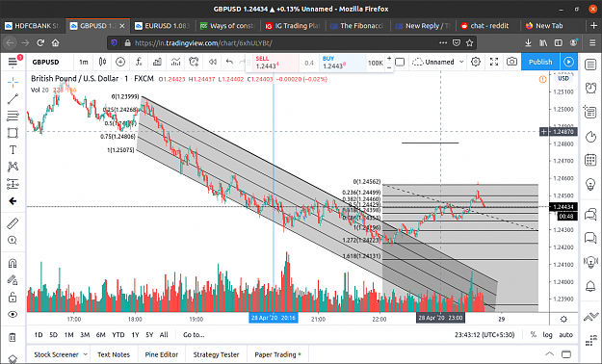Screen dimensions: 602x364
Task: Open the watchlist panel in right sidebar
Action: click(x=590, y=65)
